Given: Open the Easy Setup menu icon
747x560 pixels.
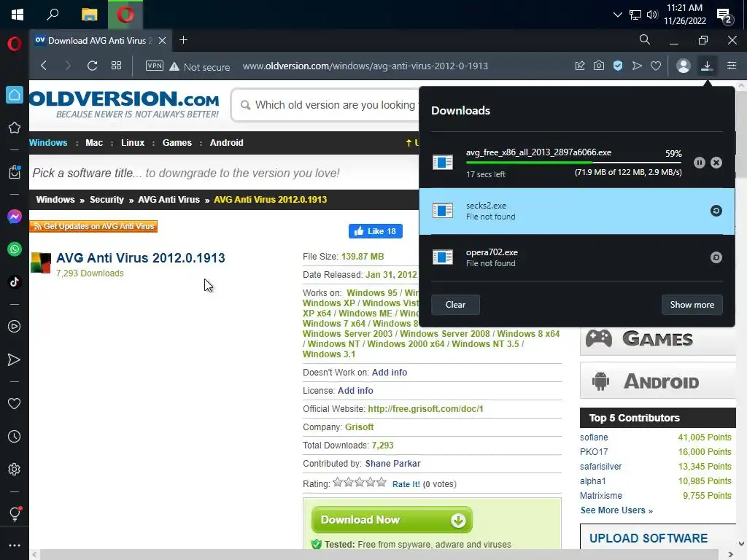Looking at the screenshot, I should [732, 66].
